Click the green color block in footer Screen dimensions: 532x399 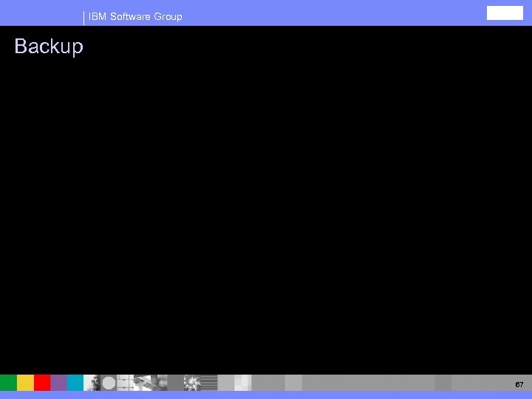point(8,383)
